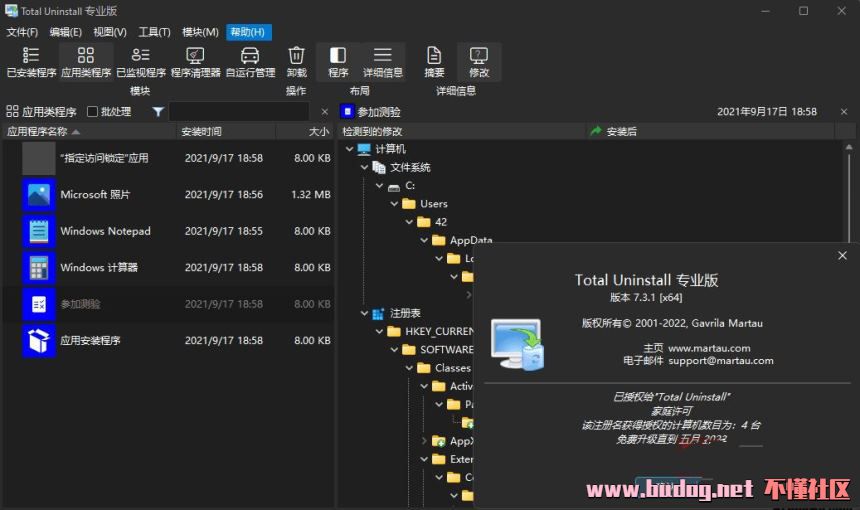Sort by 安装时间 column header
This screenshot has height=510, width=860.
[x=226, y=132]
